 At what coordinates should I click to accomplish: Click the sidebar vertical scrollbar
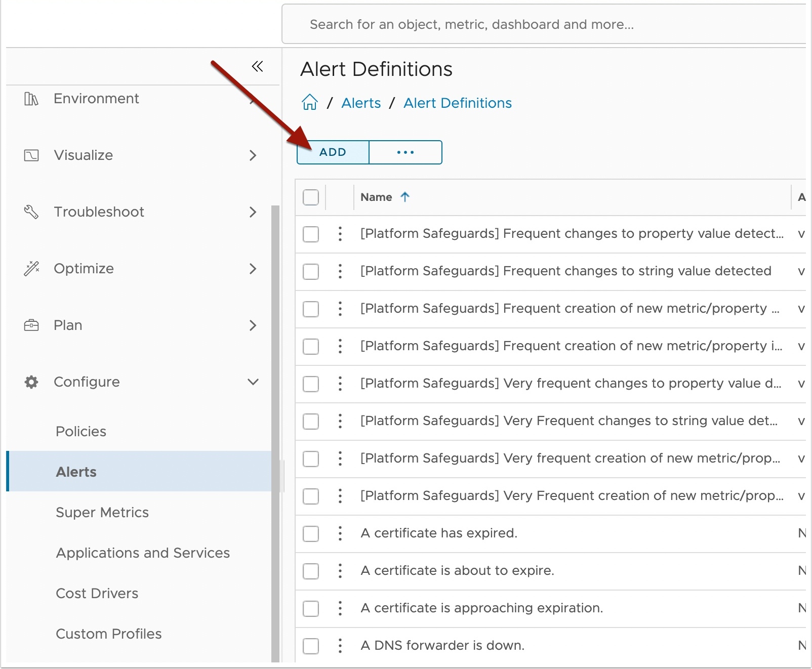pyautogui.click(x=275, y=433)
